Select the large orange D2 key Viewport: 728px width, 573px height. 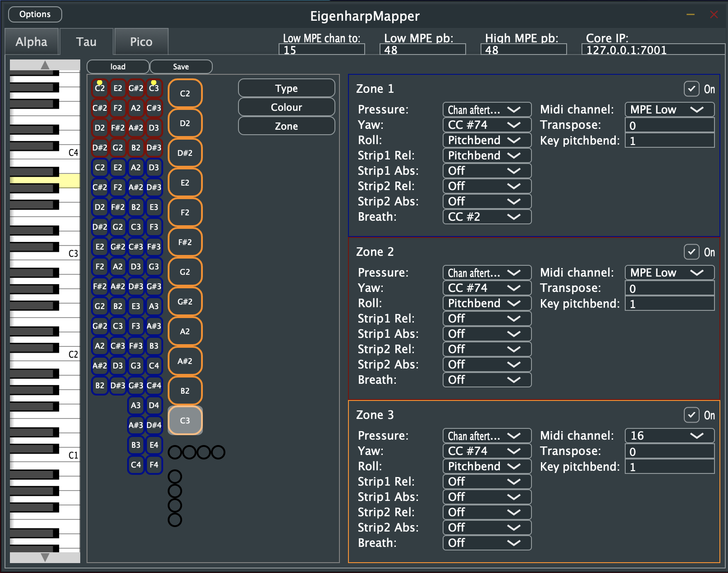185,123
